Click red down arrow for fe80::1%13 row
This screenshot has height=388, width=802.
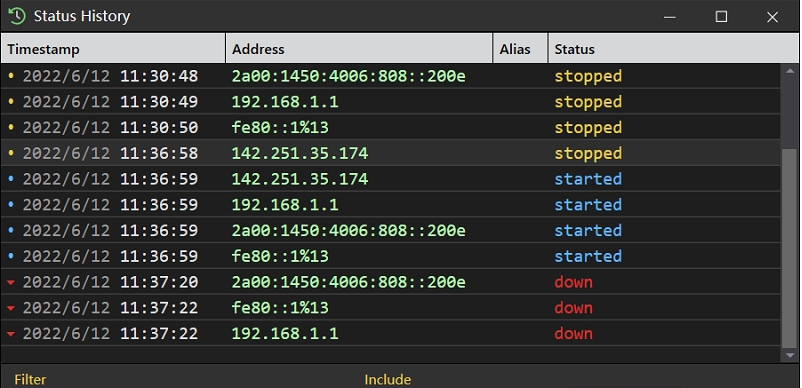tap(11, 308)
